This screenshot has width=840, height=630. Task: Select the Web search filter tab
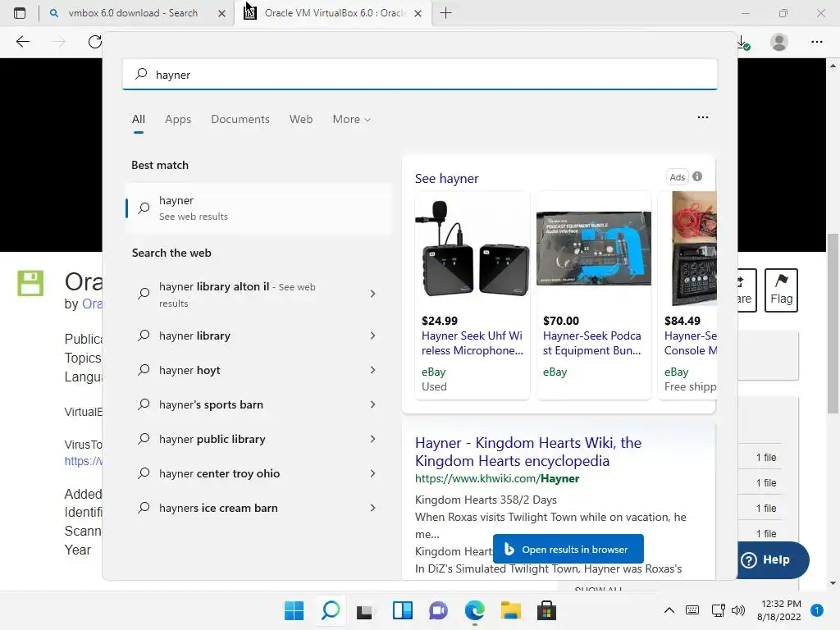(301, 120)
